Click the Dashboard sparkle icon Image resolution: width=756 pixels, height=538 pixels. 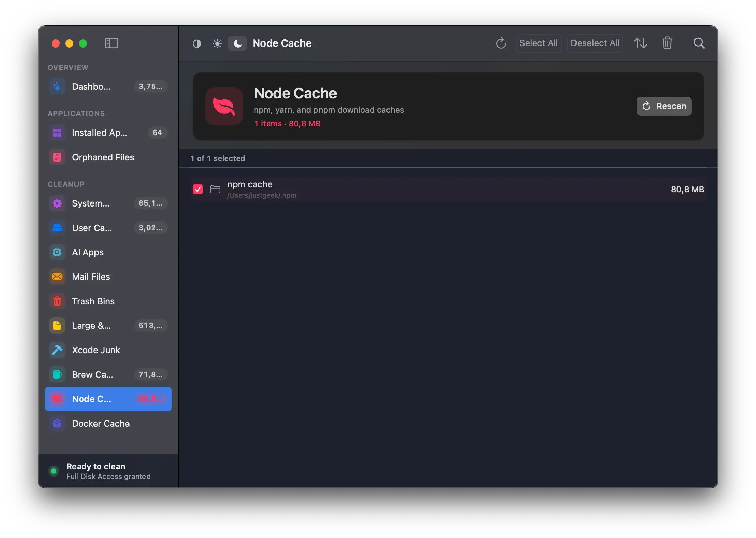pos(57,87)
